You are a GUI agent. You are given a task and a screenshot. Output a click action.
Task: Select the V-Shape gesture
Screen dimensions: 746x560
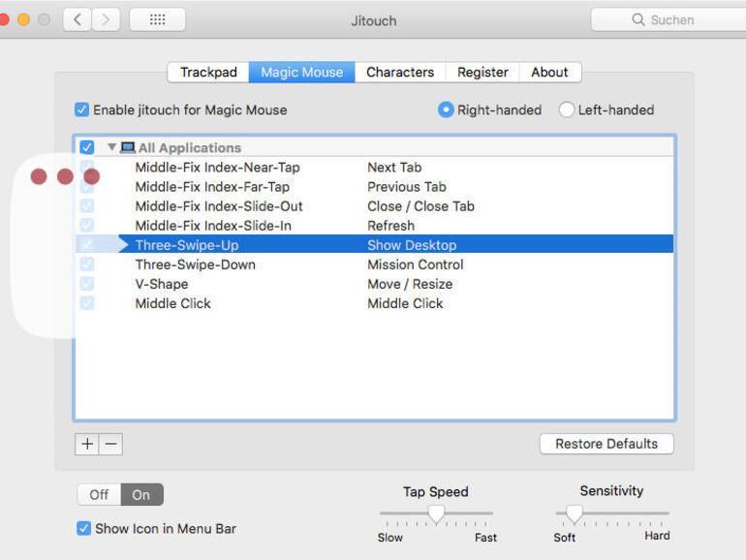(x=162, y=284)
